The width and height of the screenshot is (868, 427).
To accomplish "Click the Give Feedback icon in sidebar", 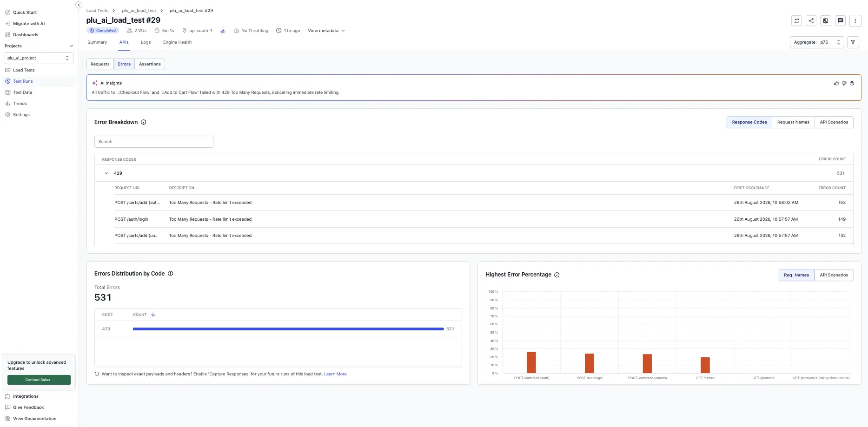I will click(7, 407).
